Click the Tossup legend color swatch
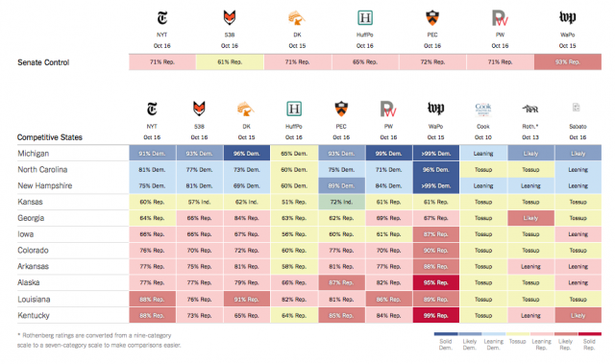615x364 pixels. coord(517,334)
